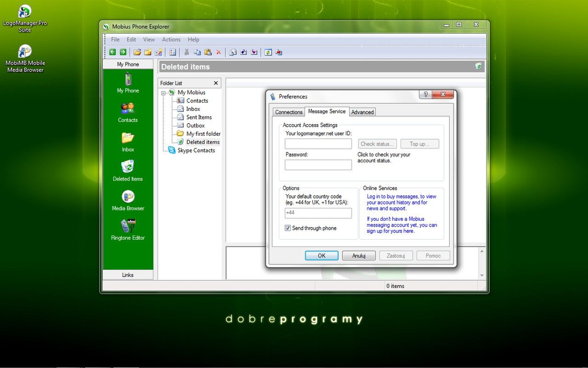Click the open folder toolbar icon
The image size is (588, 368).
pos(137,52)
